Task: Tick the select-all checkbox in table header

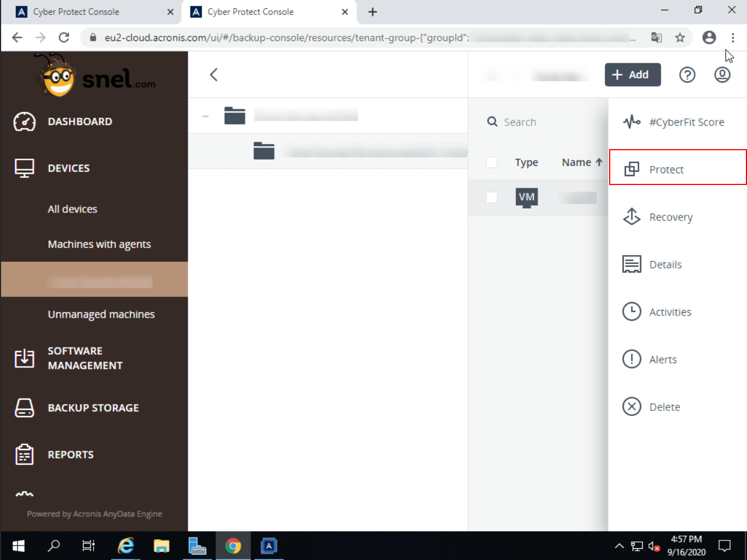Action: (491, 163)
